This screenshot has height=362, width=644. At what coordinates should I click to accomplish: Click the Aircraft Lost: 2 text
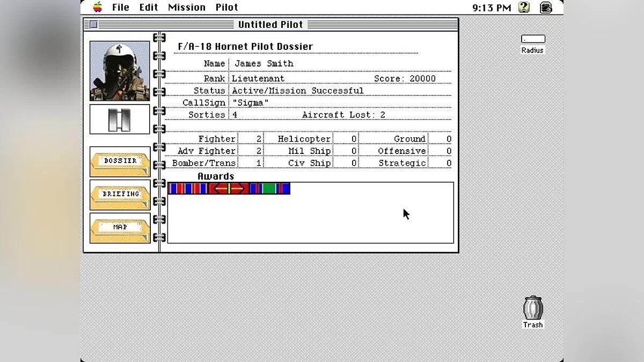[x=343, y=115]
